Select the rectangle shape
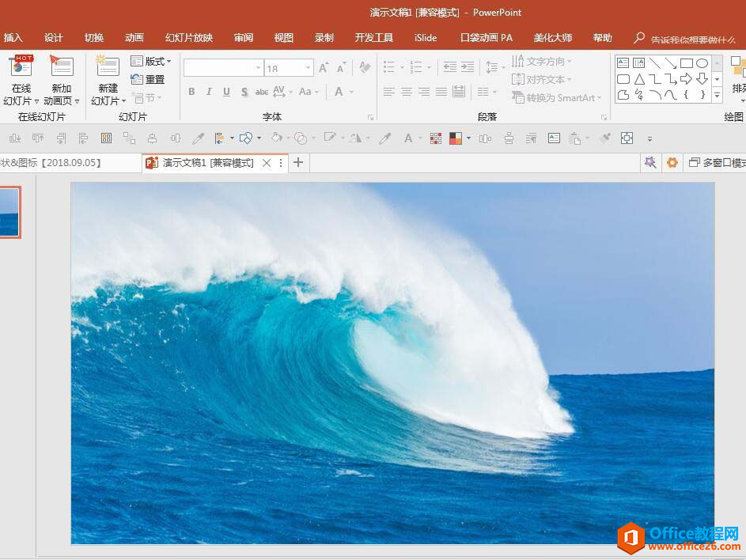This screenshot has width=746, height=560. point(687,62)
